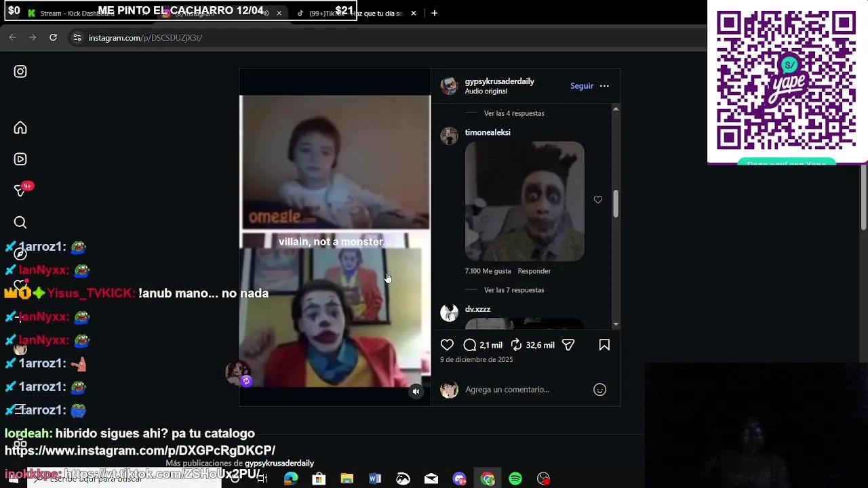This screenshot has height=488, width=868.
Task: Open the emoji picker in comment box
Action: coord(599,389)
